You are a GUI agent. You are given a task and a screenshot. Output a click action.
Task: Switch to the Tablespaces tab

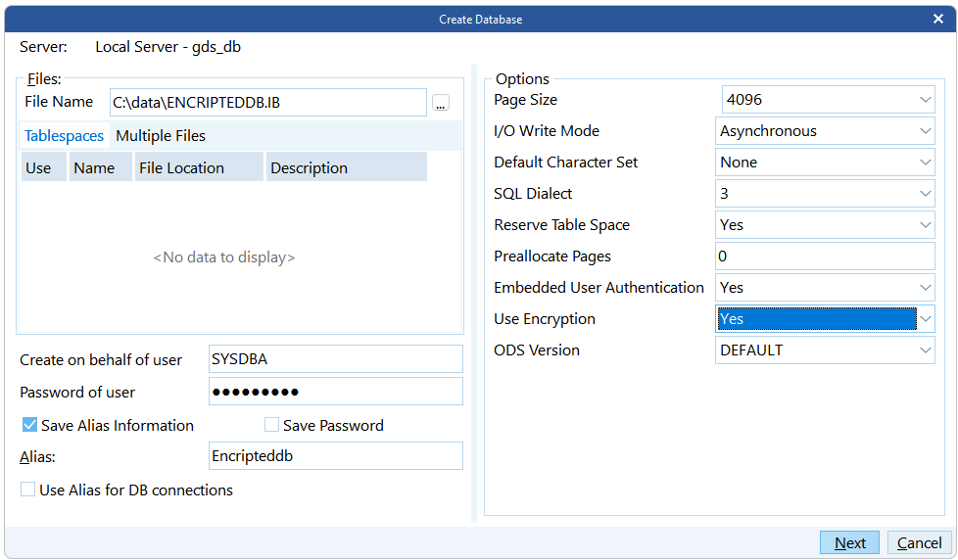[64, 135]
